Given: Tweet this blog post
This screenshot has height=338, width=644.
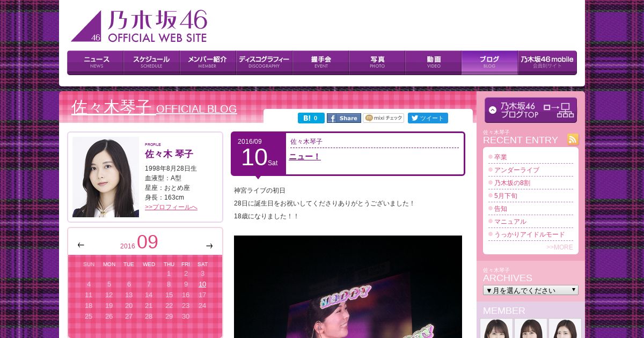Looking at the screenshot, I should click(x=428, y=118).
